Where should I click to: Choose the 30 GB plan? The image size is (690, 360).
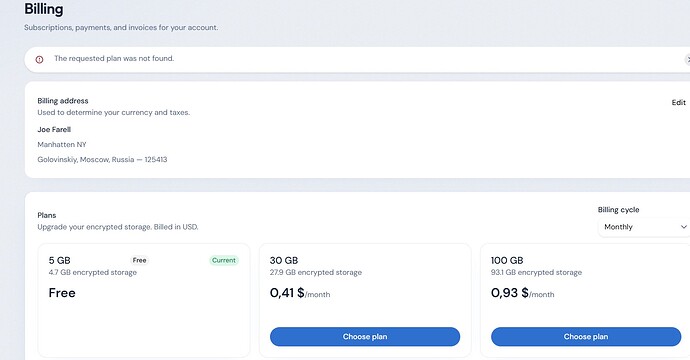(x=365, y=337)
